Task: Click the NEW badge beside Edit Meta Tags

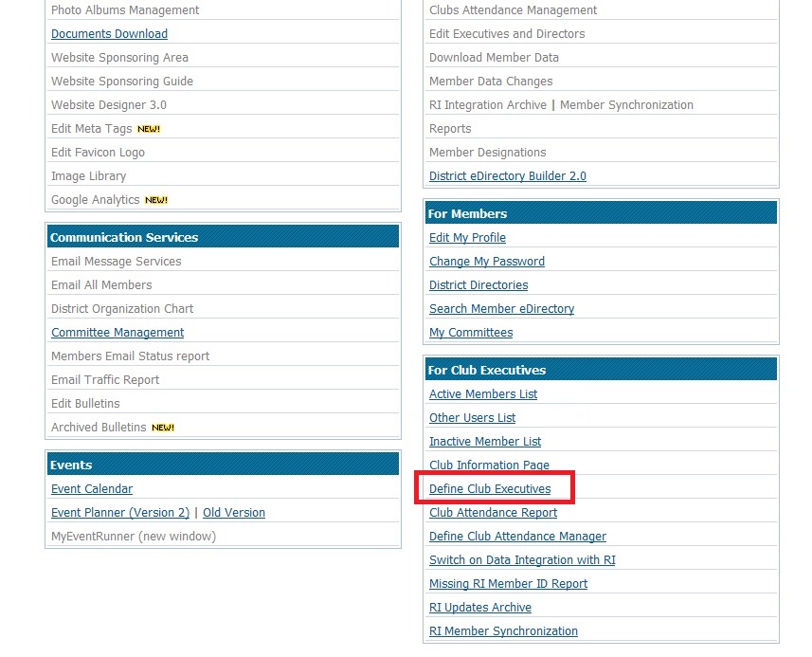Action: click(149, 129)
